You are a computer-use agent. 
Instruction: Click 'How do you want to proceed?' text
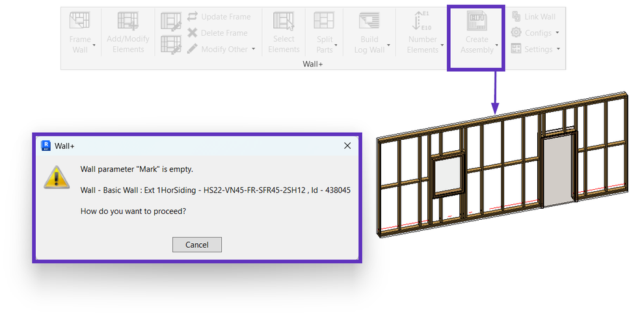[133, 211]
